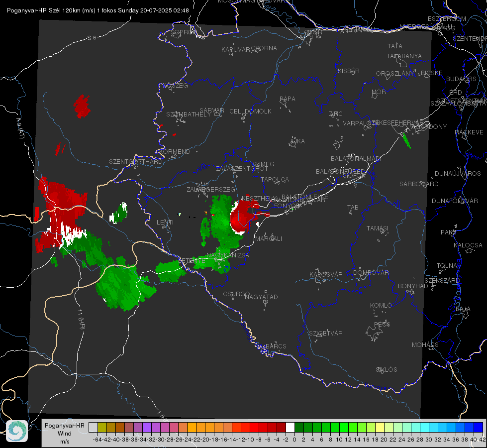Click the NAGYKANIZSA label
Screen dimensions: 487x448
(x=228, y=255)
